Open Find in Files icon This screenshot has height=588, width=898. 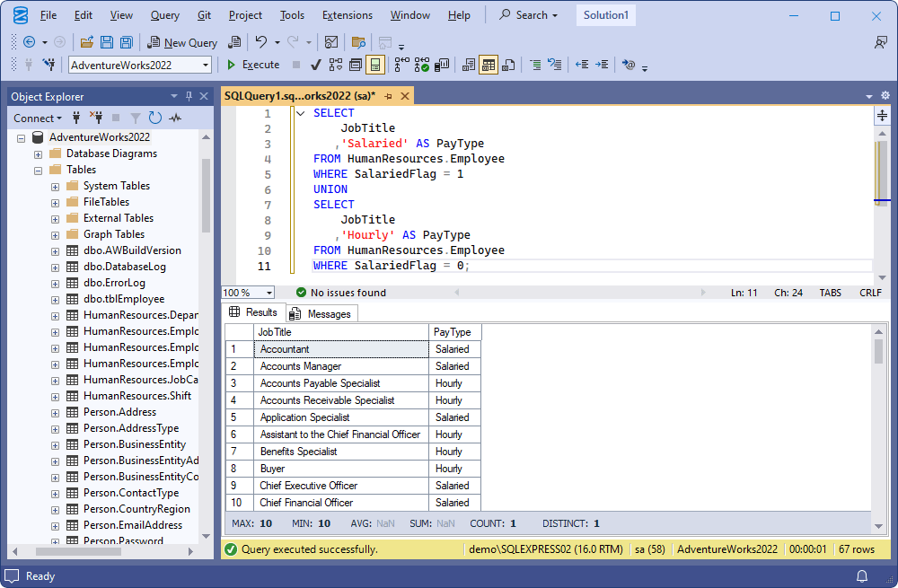[358, 42]
